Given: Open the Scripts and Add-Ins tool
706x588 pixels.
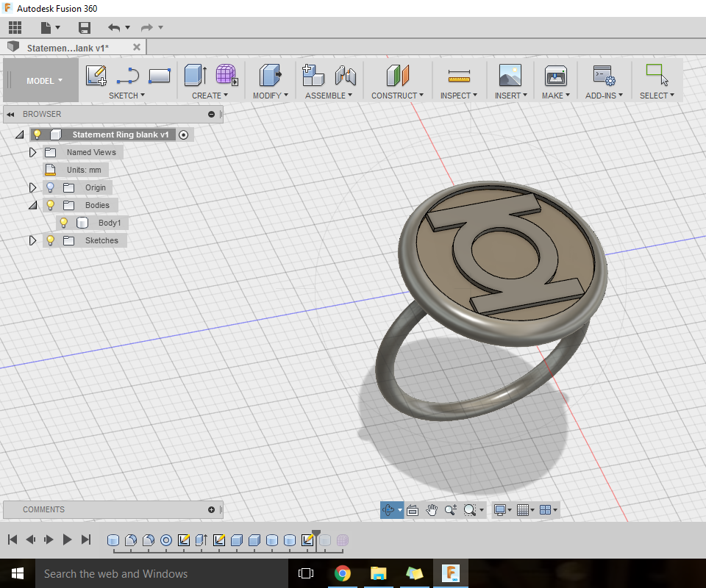Looking at the screenshot, I should tap(605, 75).
